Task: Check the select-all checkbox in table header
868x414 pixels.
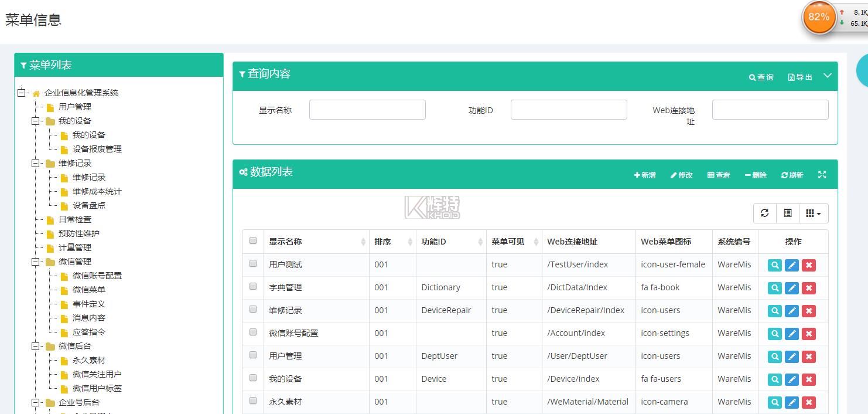Action: click(x=253, y=240)
